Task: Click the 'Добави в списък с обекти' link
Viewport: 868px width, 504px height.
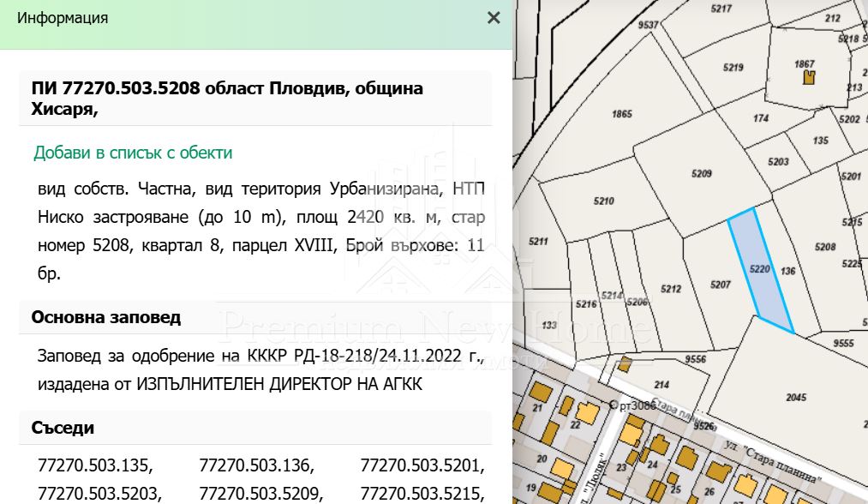Action: 133,153
